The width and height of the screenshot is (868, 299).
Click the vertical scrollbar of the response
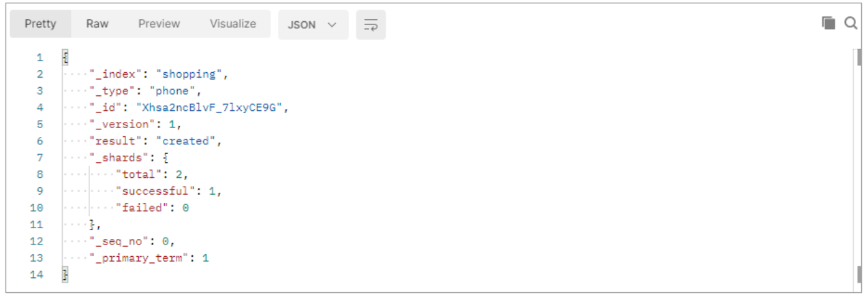[x=858, y=167]
